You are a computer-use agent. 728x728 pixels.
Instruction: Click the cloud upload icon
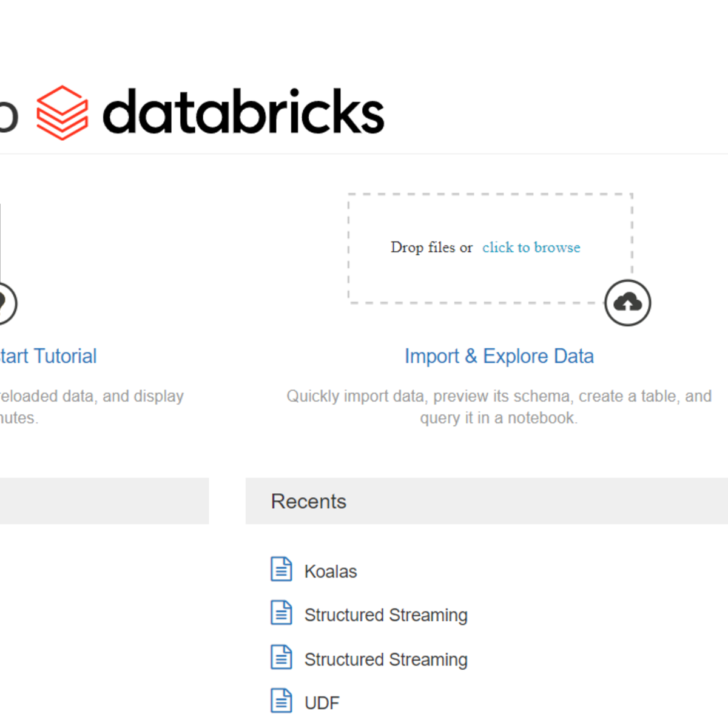point(627,303)
